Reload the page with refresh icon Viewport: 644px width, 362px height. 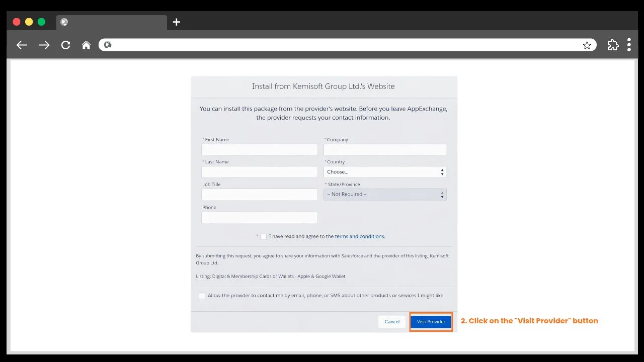click(x=65, y=45)
